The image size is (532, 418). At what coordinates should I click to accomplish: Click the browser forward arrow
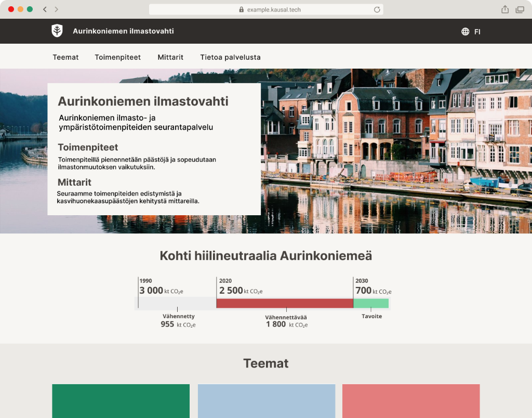point(56,9)
